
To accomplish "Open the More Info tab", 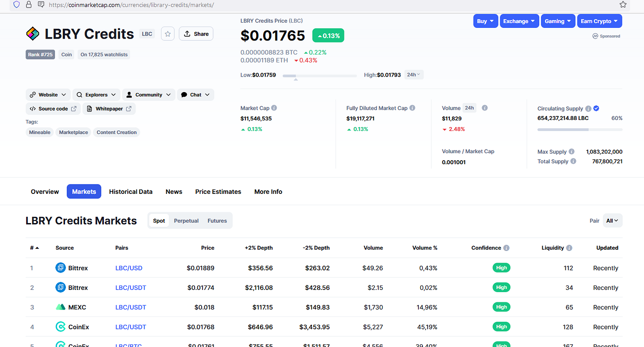I will (x=268, y=192).
